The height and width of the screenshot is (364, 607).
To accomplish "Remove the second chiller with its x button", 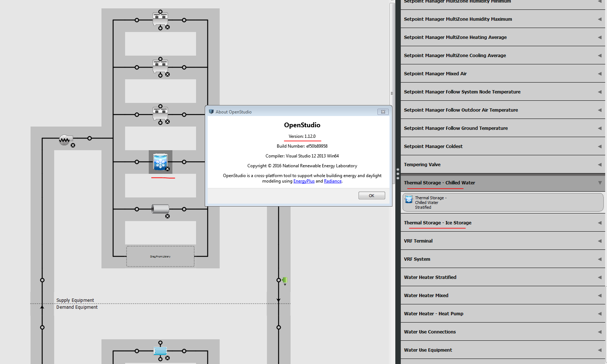I will click(168, 75).
